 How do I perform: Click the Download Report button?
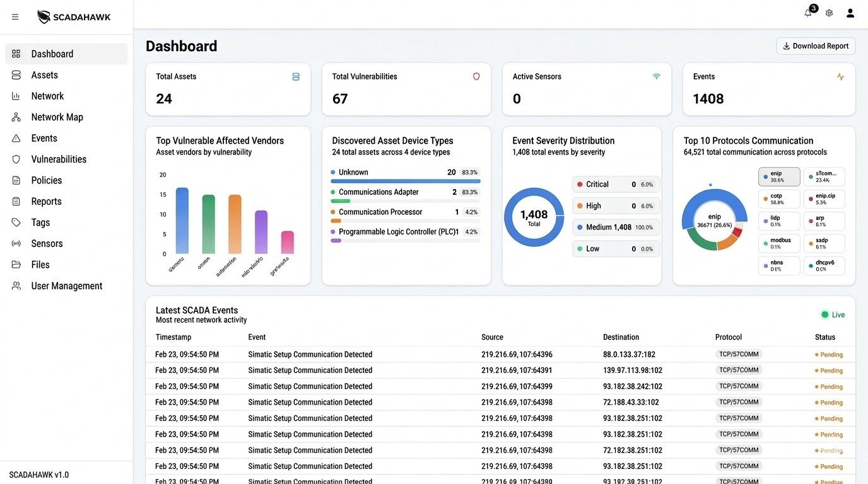tap(816, 46)
